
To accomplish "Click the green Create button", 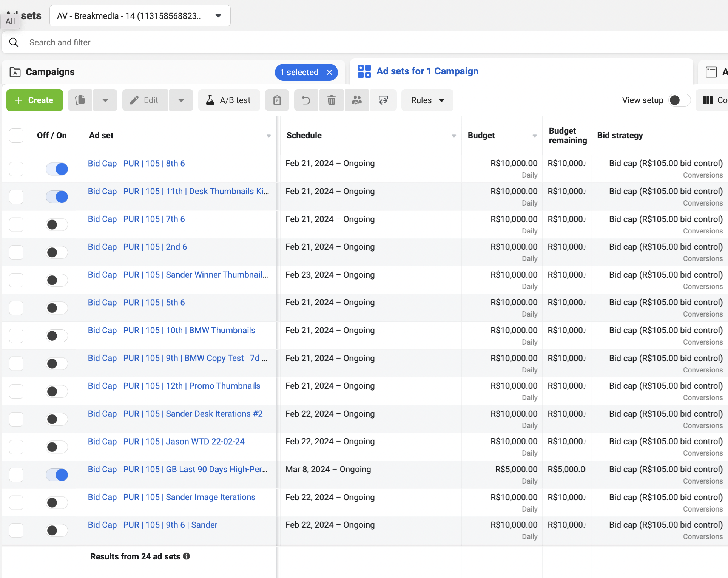I will tap(35, 100).
